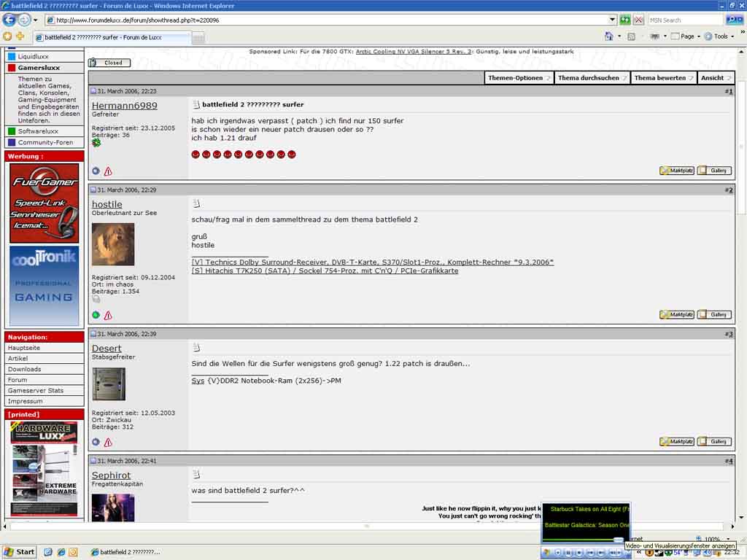Open a new blank tab

pos(198,38)
